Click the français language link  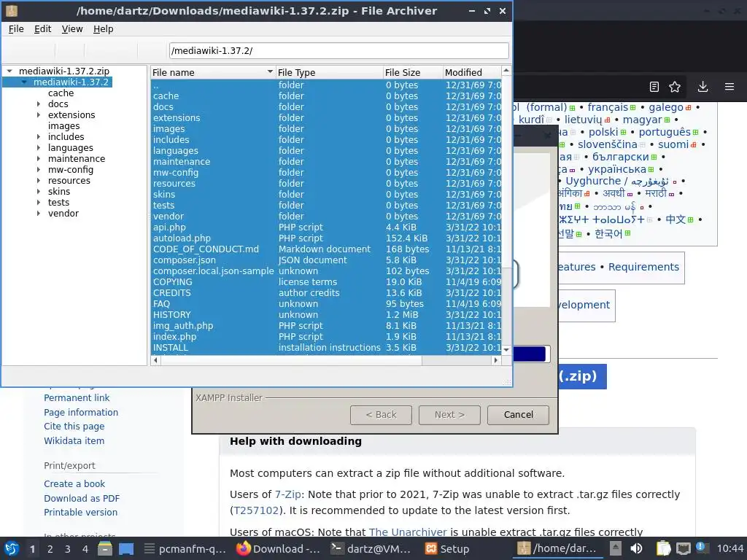pos(608,107)
